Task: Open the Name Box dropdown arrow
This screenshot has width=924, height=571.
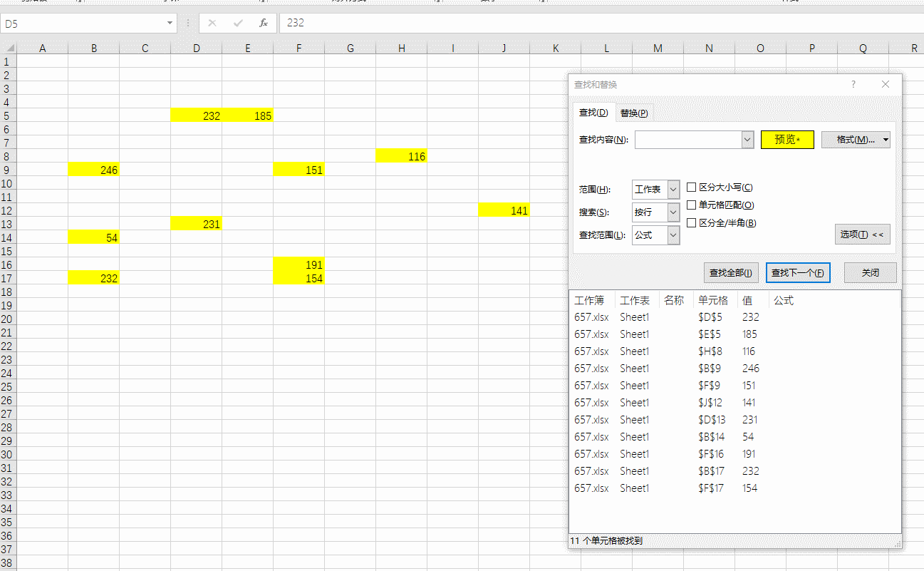Action: tap(170, 24)
